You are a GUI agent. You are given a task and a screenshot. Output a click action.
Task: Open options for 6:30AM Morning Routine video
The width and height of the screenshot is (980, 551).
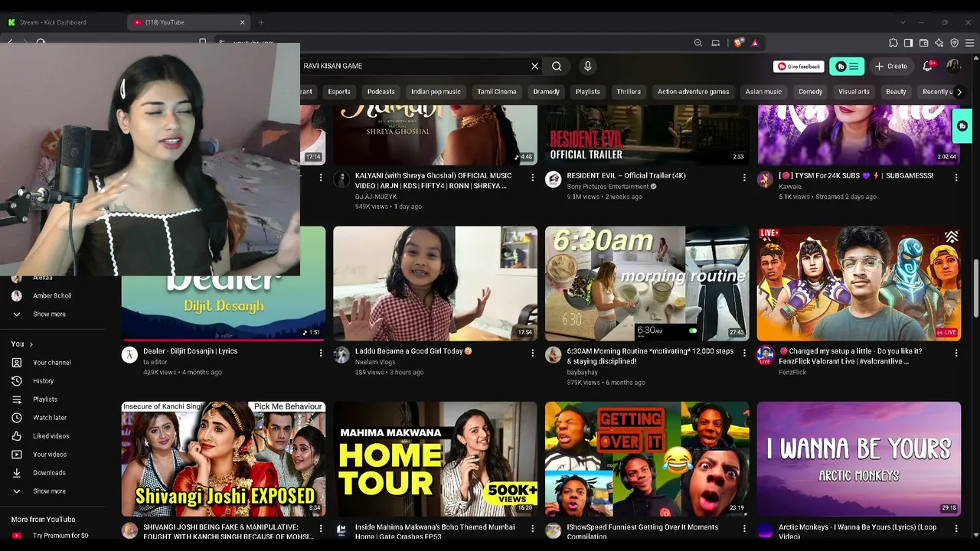744,353
